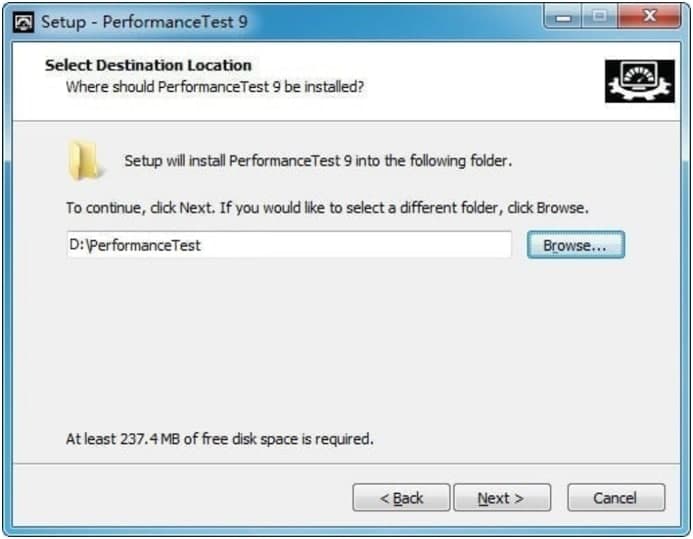Click the empty area below the path field
The width and height of the screenshot is (693, 539).
[x=340, y=340]
